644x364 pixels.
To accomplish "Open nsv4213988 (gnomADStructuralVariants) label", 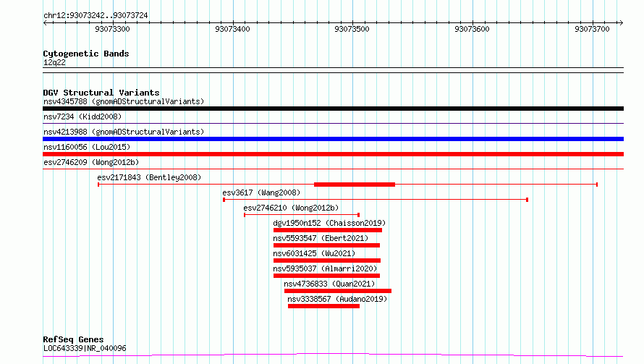I will point(124,132).
